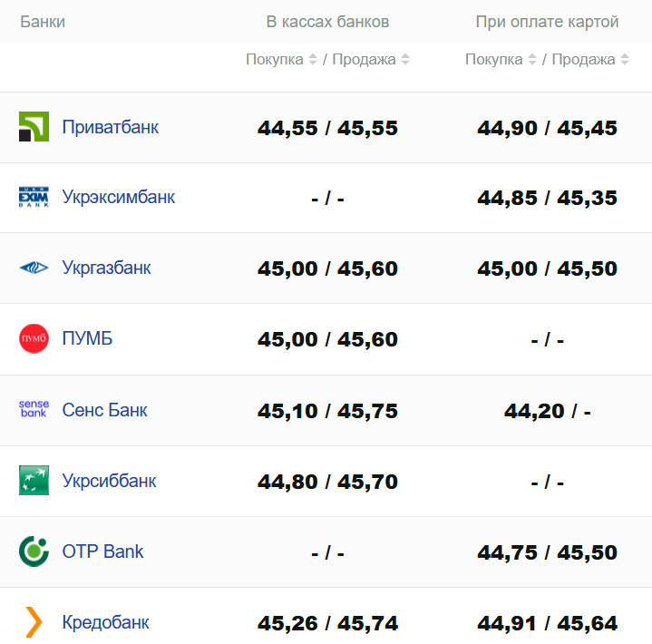Screen dimensions: 652x644
Task: Click the Приватбанк green logo icon
Action: 34,127
